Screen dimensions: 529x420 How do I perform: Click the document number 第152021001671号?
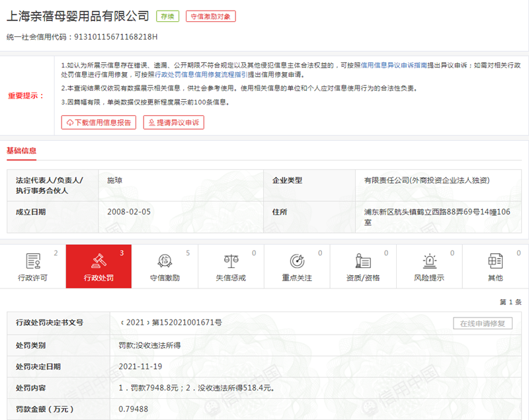(187, 323)
